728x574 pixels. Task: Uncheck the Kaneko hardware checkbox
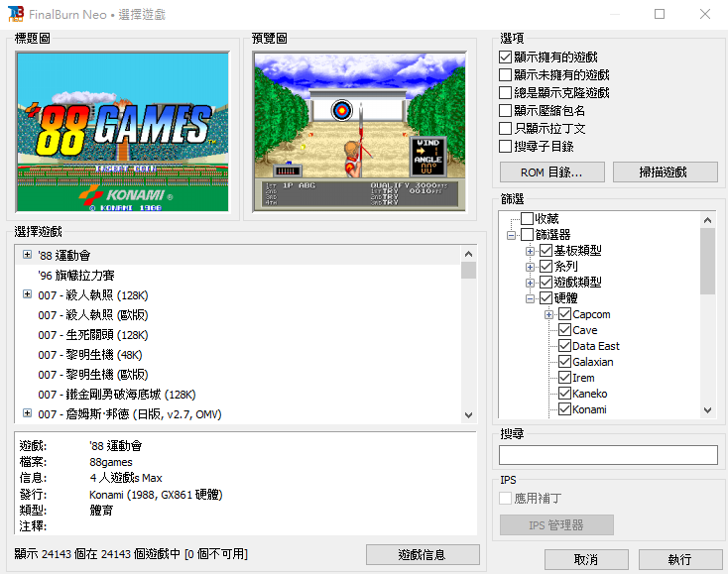point(564,394)
